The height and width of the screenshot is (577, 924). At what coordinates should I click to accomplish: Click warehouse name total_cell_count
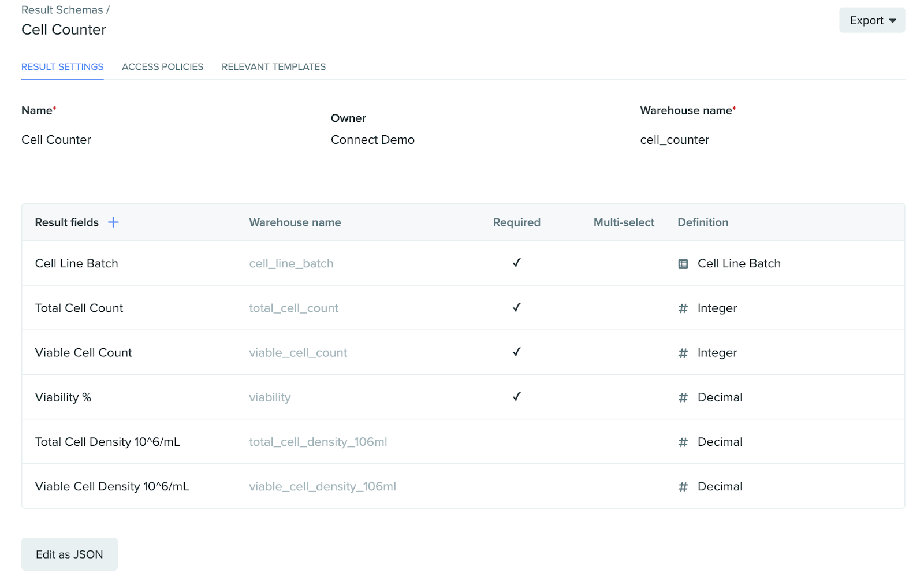(293, 308)
